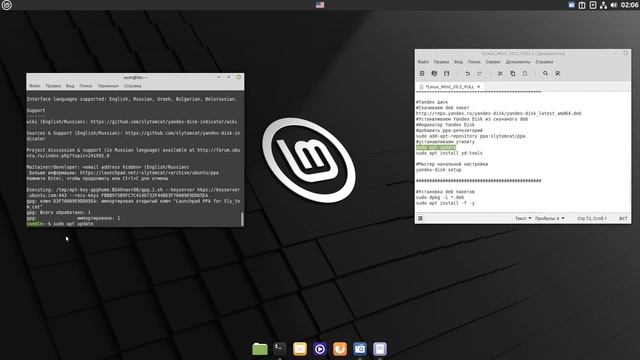Click the US flag keyboard layout indicator
Viewport: 640px width, 360px height.
pos(320,5)
